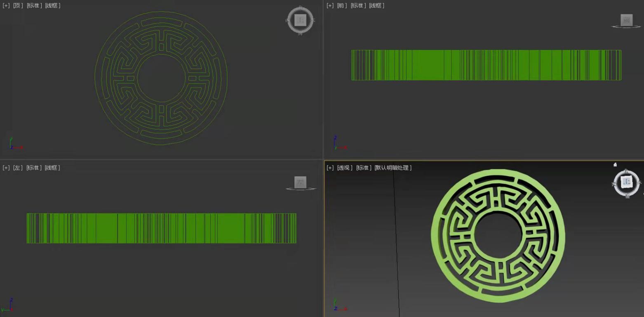Viewport: 644px width, 317px height.
Task: Click the [默认明暗处理] shading label
Action: click(x=393, y=168)
